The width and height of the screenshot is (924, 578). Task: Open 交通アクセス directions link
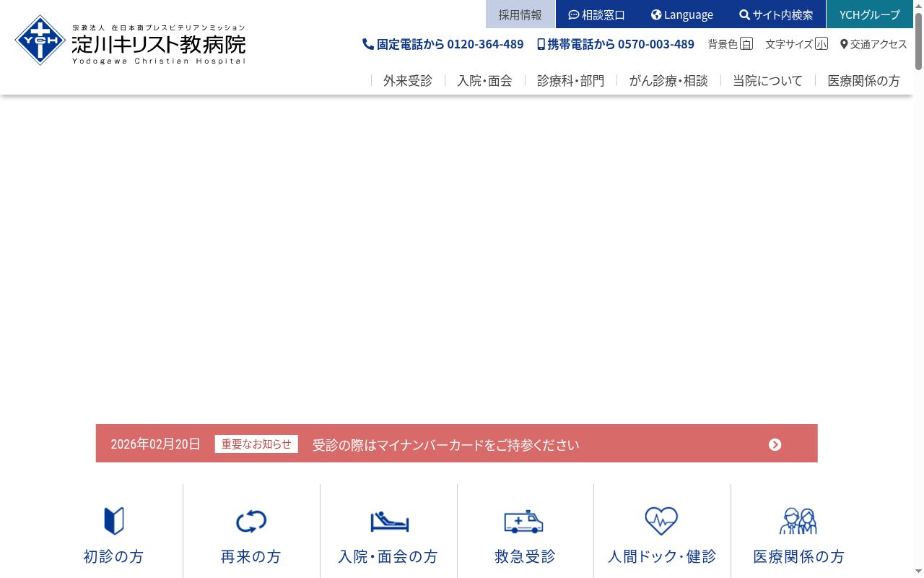coord(873,44)
